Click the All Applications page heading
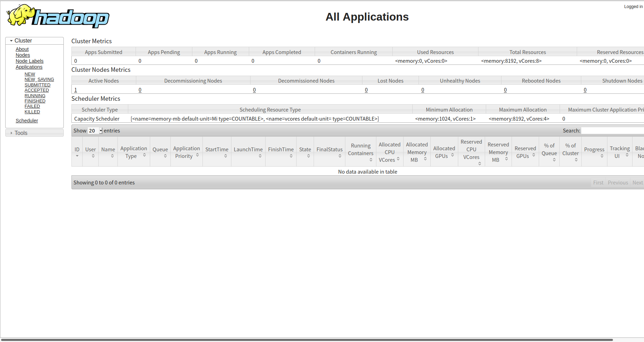 coord(367,17)
